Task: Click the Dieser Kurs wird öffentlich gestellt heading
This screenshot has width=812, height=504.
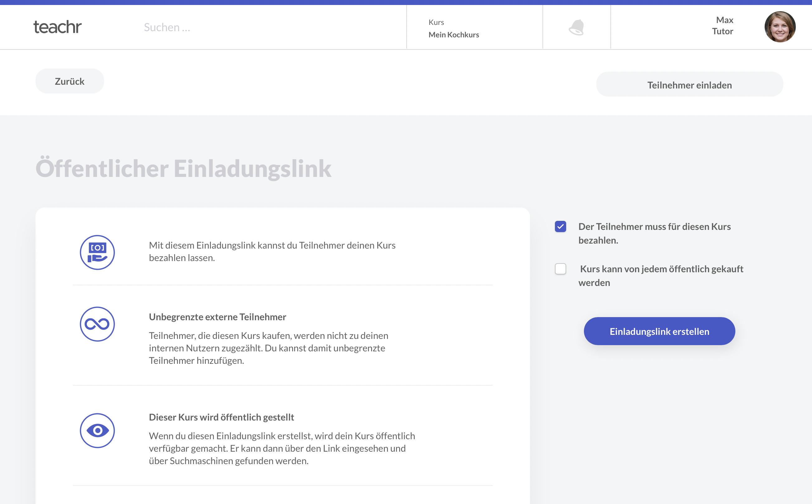Action: coord(221,417)
